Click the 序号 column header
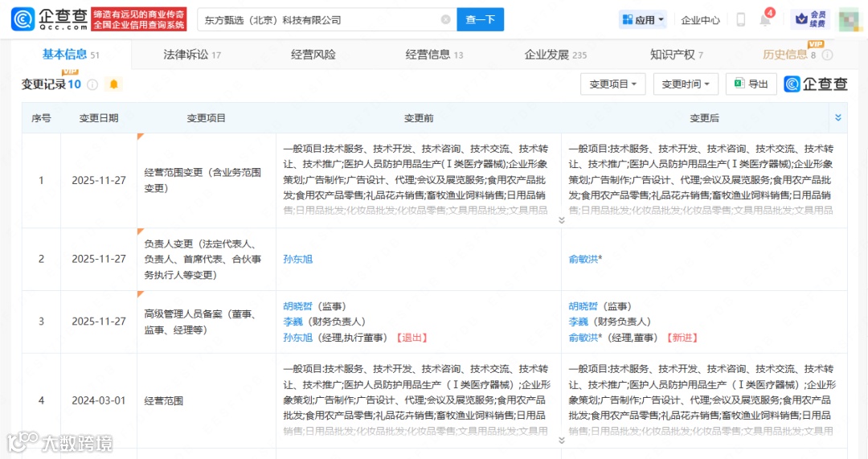 coord(41,118)
